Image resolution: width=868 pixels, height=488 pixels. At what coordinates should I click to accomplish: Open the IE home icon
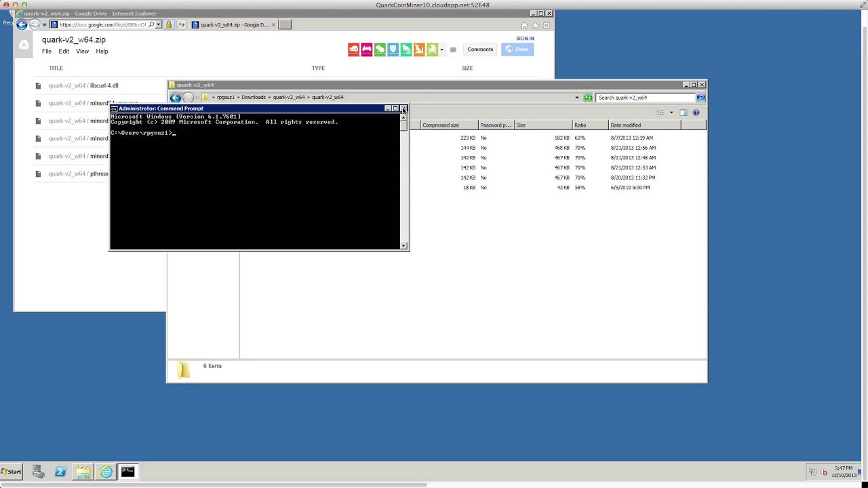524,26
